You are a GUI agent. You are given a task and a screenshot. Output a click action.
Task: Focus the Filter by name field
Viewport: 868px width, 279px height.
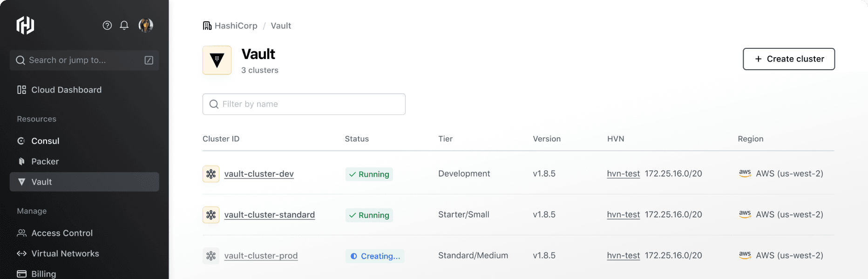[x=304, y=104]
